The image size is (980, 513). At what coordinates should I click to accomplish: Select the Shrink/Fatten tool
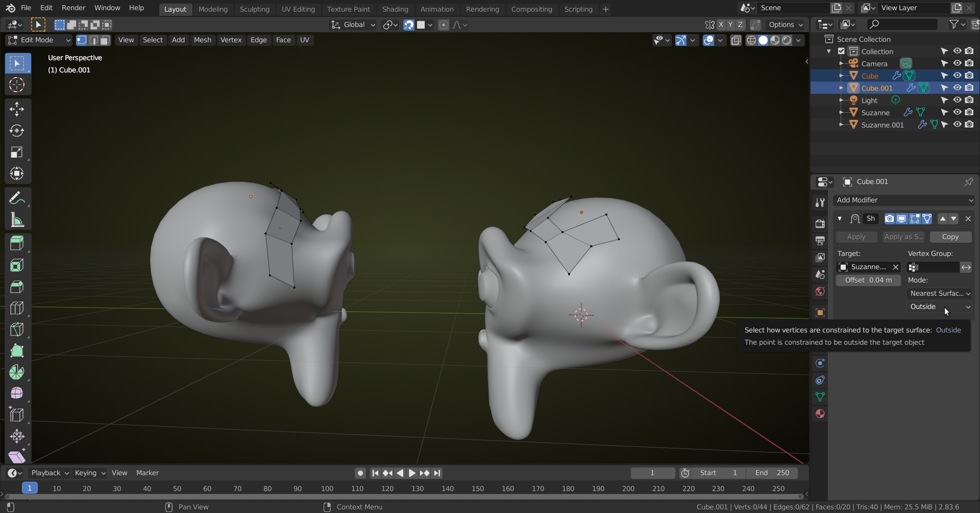pos(17,436)
